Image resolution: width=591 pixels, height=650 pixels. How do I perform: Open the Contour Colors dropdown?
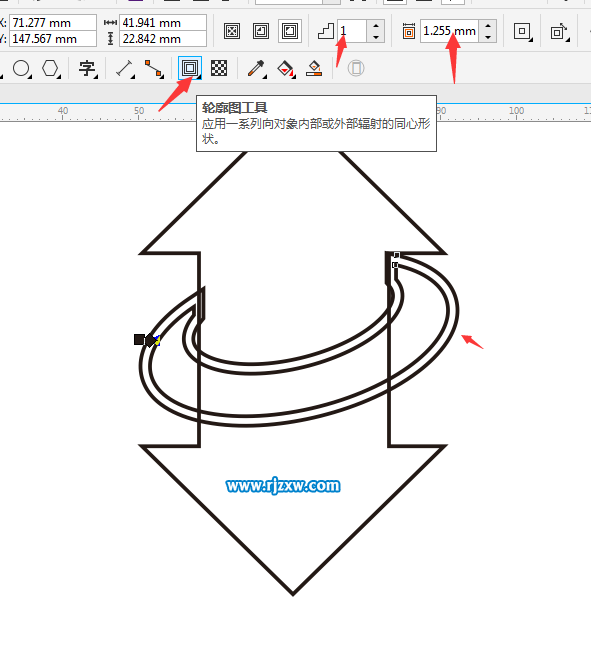click(x=560, y=32)
